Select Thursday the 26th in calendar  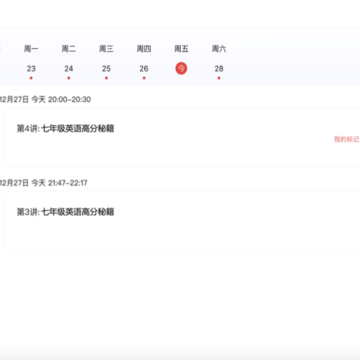(144, 69)
